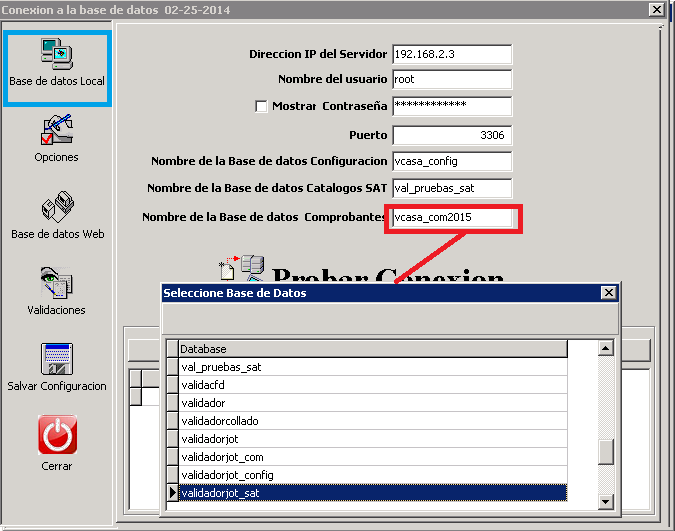
Task: Open the Validaciones icon
Action: click(57, 289)
